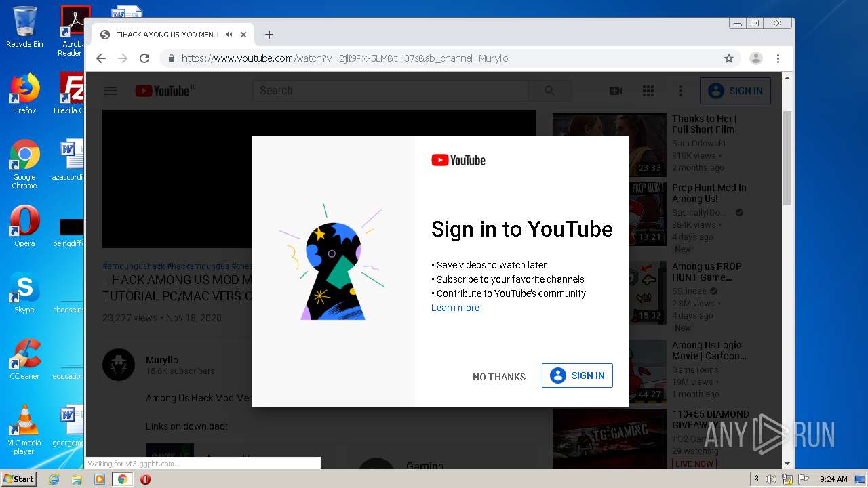The width and height of the screenshot is (868, 488).
Task: Reload the YouTube page
Action: (x=144, y=58)
